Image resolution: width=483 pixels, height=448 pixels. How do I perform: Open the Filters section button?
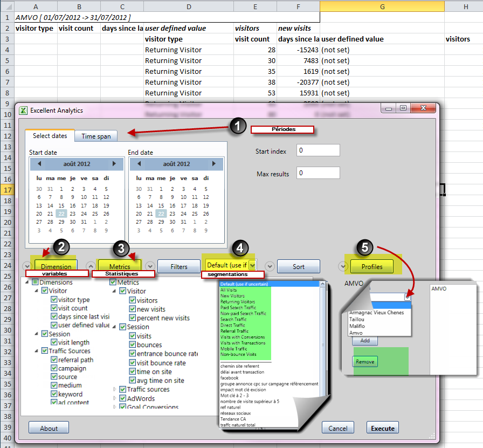click(x=179, y=266)
